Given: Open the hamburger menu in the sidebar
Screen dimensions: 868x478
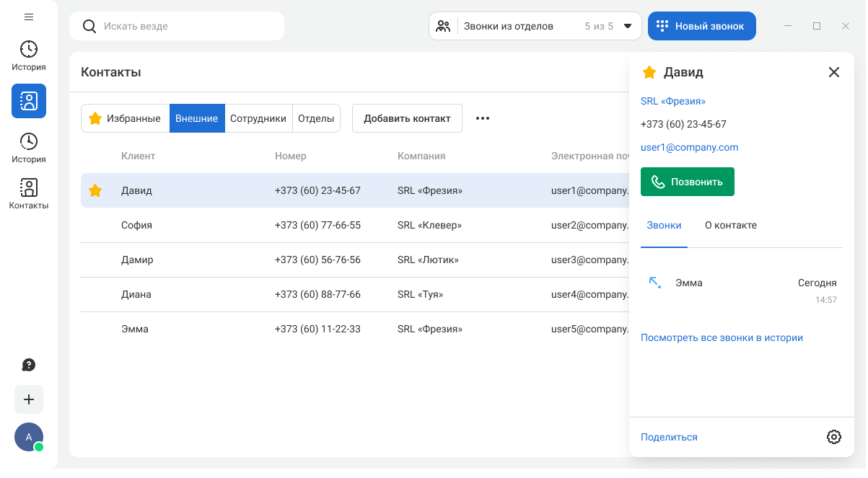Looking at the screenshot, I should click(29, 17).
